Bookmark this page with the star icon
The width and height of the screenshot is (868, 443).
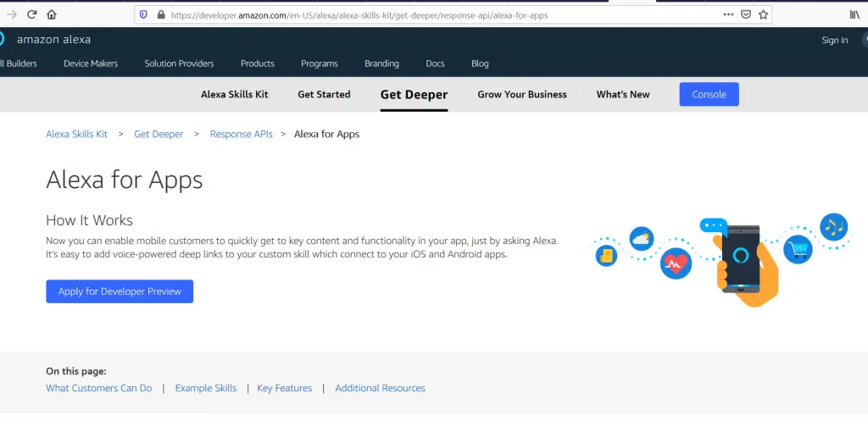click(x=764, y=15)
